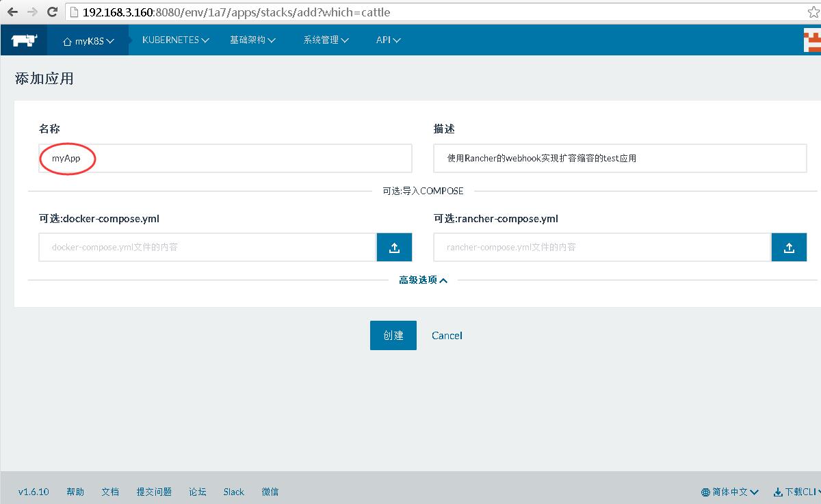821x504 pixels.
Task: Click the 名称 field label
Action: coord(49,129)
